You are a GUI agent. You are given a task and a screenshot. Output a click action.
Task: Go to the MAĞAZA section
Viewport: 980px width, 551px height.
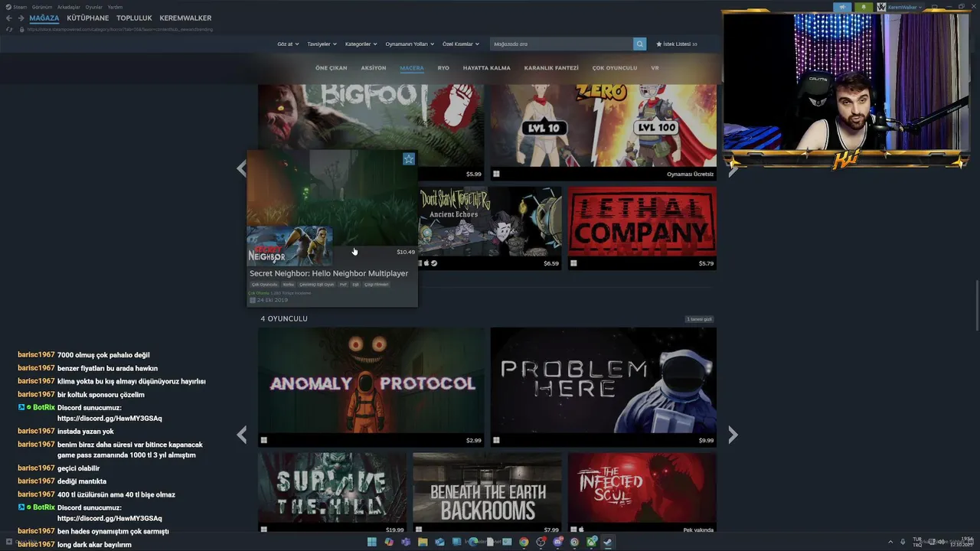[x=44, y=18]
